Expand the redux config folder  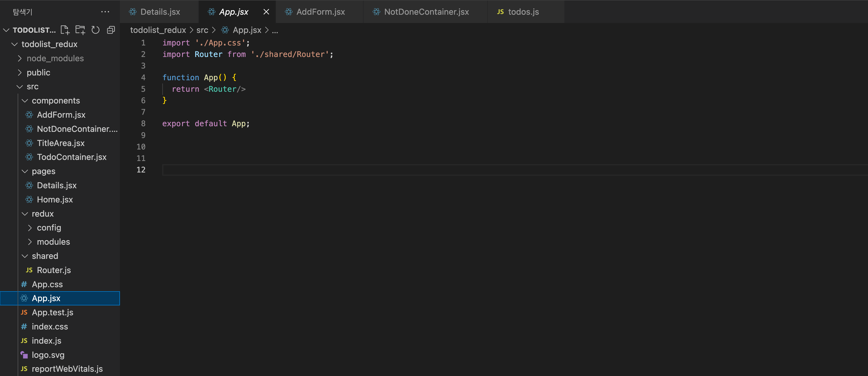point(49,228)
